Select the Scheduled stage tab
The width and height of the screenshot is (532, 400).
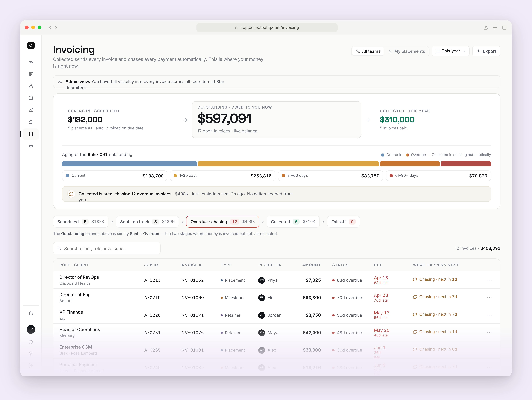point(81,222)
